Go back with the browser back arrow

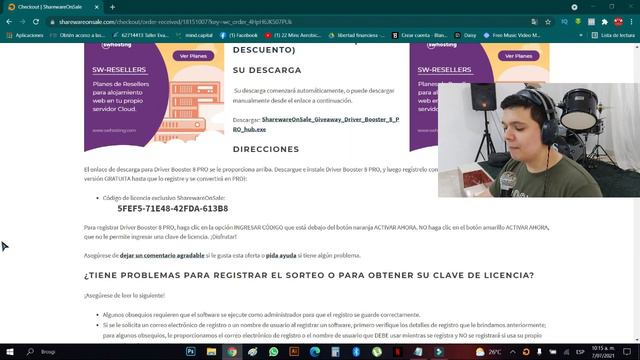pyautogui.click(x=9, y=22)
